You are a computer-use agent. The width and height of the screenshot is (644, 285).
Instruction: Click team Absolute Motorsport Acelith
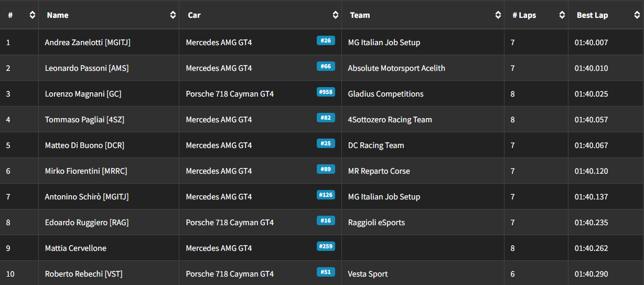click(x=396, y=68)
